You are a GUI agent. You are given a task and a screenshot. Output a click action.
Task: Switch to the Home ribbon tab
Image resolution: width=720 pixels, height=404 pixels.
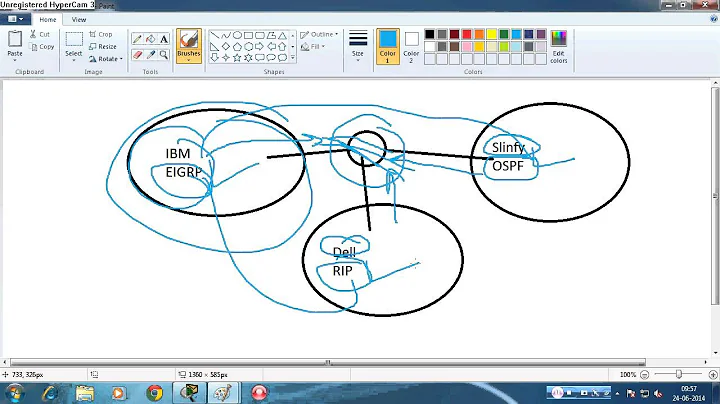(48, 20)
